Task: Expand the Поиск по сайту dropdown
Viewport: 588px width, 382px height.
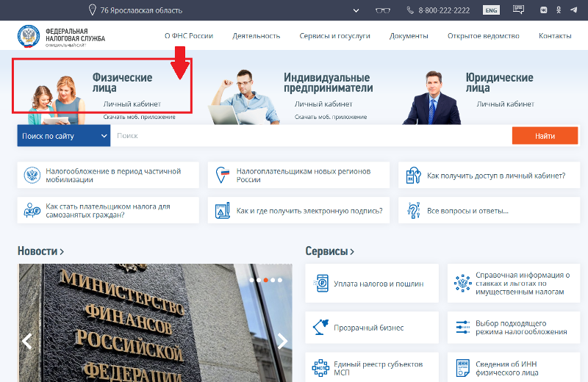Action: tap(64, 136)
